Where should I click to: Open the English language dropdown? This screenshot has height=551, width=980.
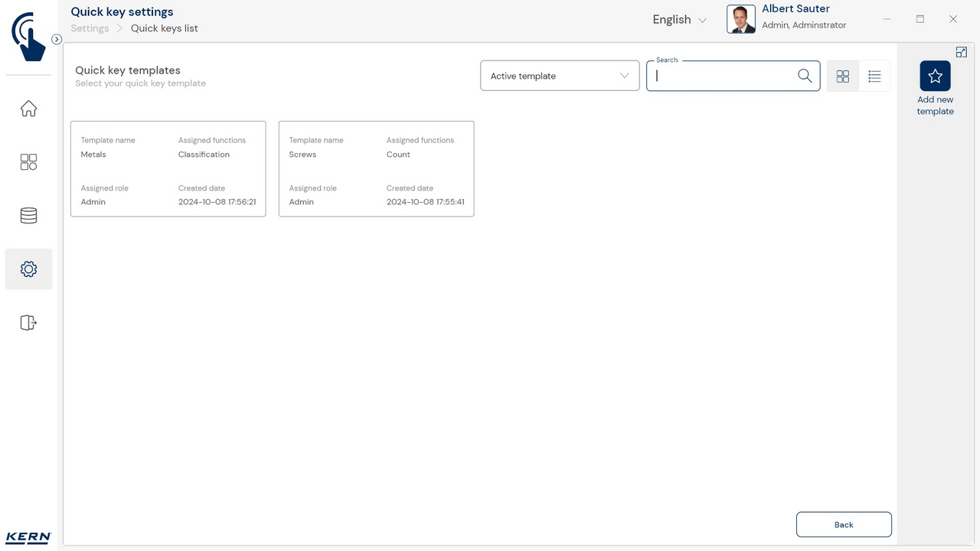(x=679, y=20)
